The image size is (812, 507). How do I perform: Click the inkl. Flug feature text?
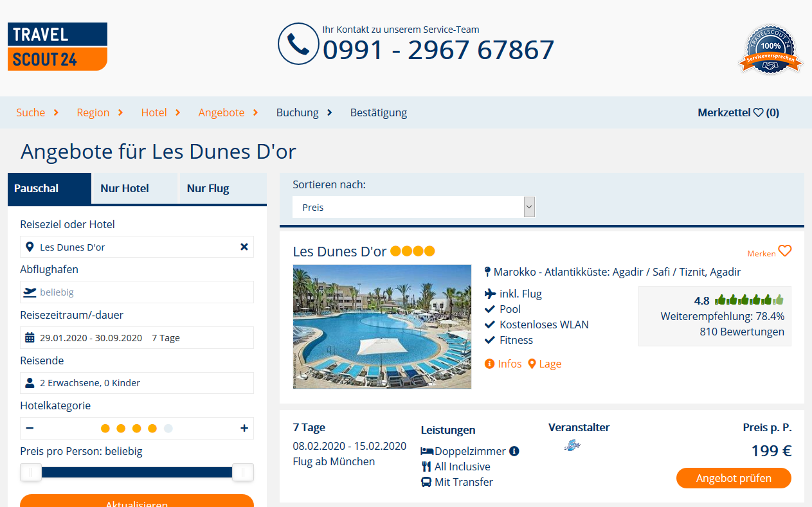(x=521, y=294)
